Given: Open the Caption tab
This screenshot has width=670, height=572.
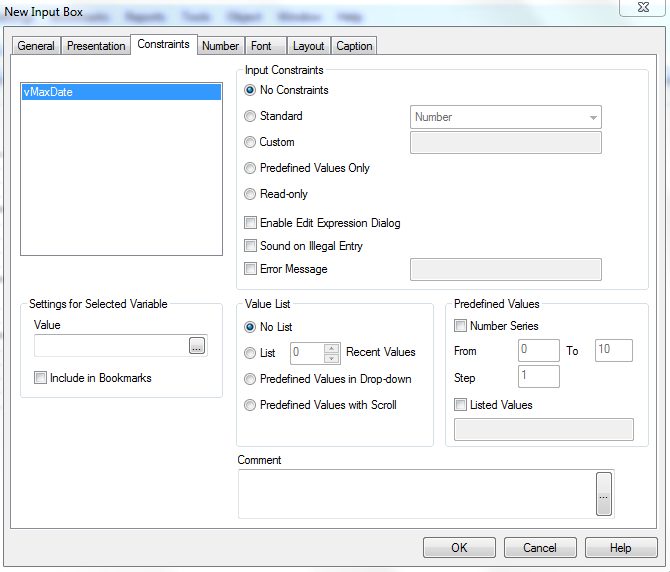Looking at the screenshot, I should (354, 46).
